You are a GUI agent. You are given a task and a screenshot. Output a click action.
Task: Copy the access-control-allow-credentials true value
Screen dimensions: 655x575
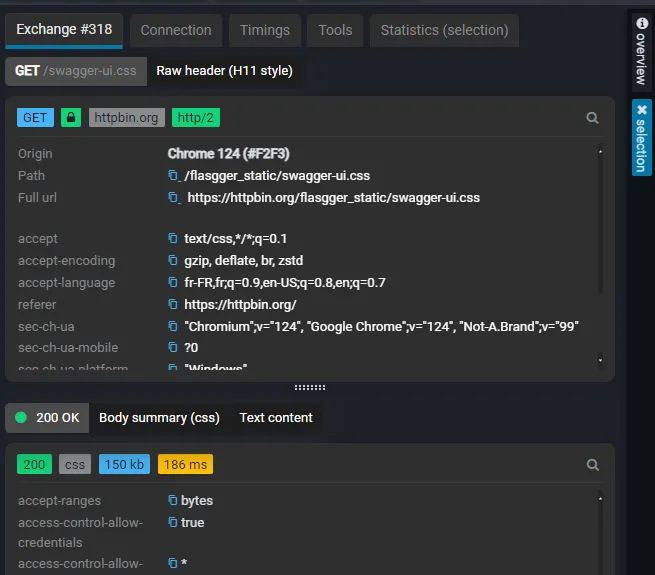point(173,522)
